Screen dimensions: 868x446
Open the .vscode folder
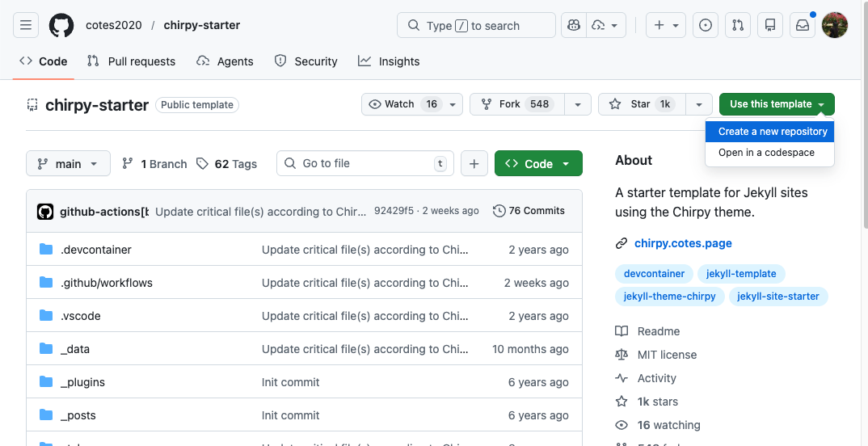coord(80,316)
